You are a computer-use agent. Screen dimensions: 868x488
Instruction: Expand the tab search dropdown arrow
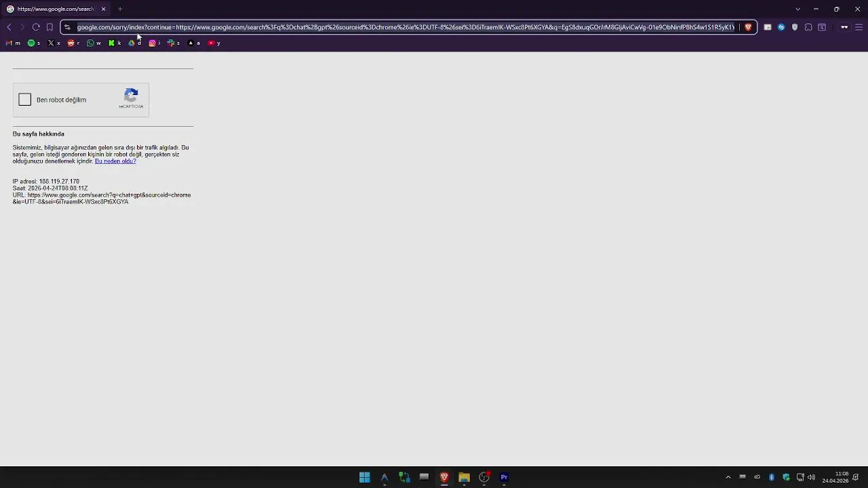pos(797,9)
